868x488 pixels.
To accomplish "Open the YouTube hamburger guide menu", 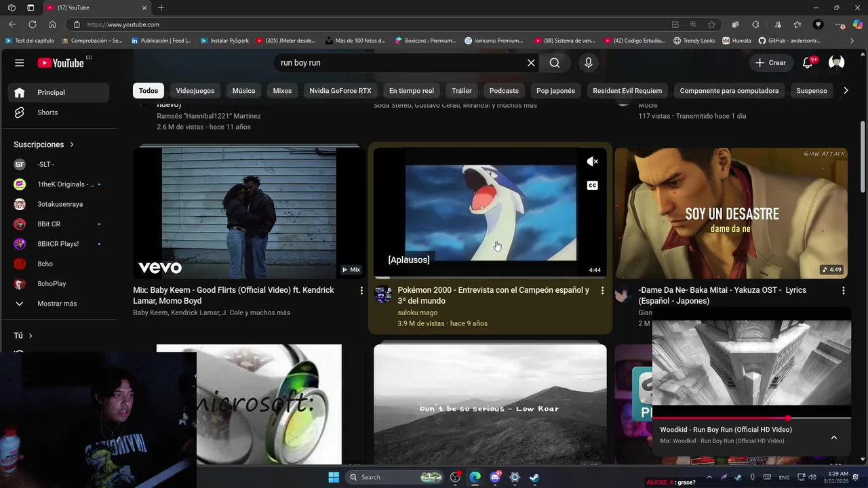I will (19, 62).
